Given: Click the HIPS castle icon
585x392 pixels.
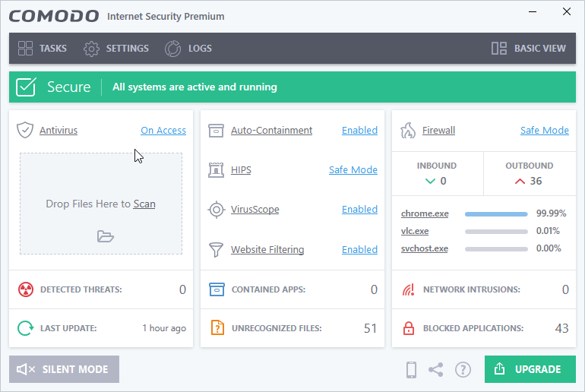Looking at the screenshot, I should [216, 170].
